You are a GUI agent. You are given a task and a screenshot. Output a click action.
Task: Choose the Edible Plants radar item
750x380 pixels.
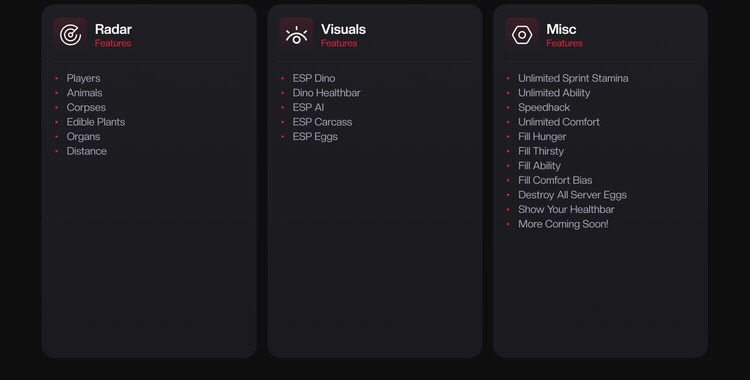[96, 122]
